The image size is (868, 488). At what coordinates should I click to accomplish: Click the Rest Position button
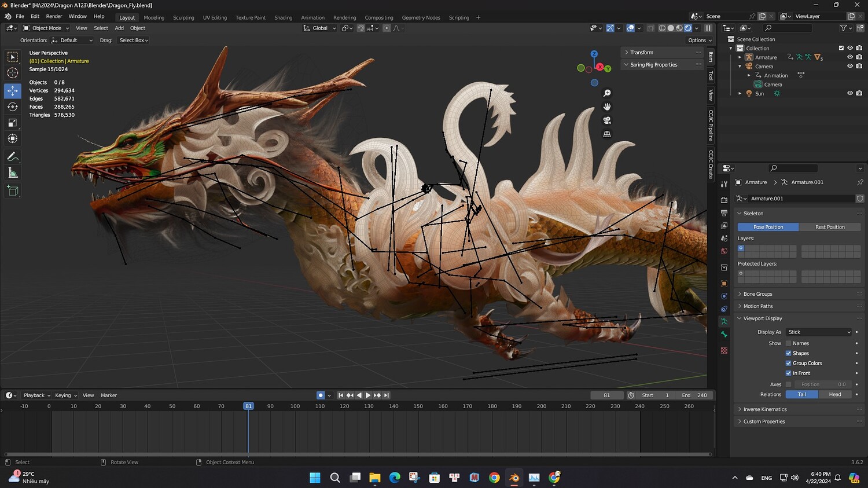pos(830,227)
